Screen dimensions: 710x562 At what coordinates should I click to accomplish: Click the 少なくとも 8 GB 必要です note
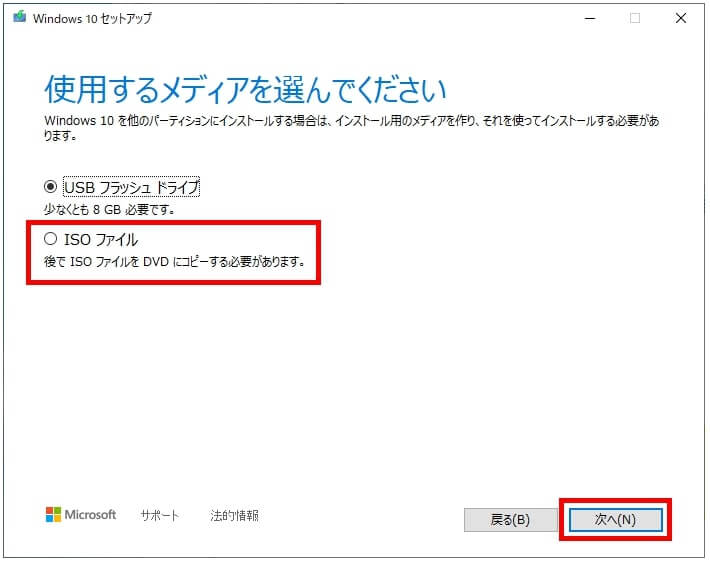pos(109,209)
